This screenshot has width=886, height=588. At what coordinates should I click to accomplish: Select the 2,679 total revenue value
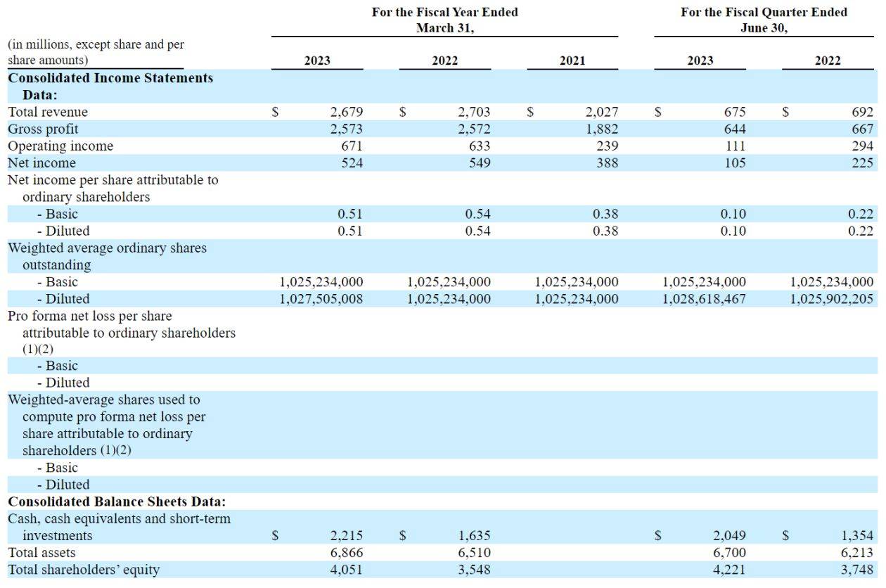[x=346, y=112]
